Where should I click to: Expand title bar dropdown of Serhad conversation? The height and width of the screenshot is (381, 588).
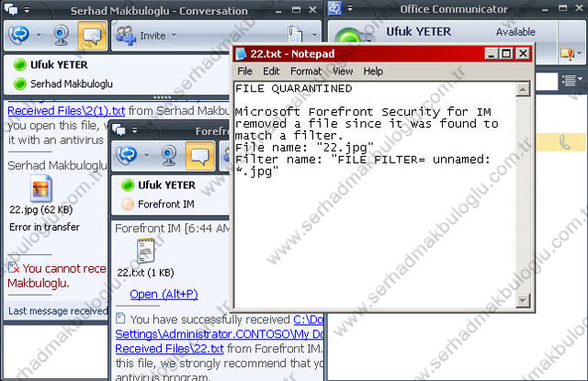click(x=27, y=10)
